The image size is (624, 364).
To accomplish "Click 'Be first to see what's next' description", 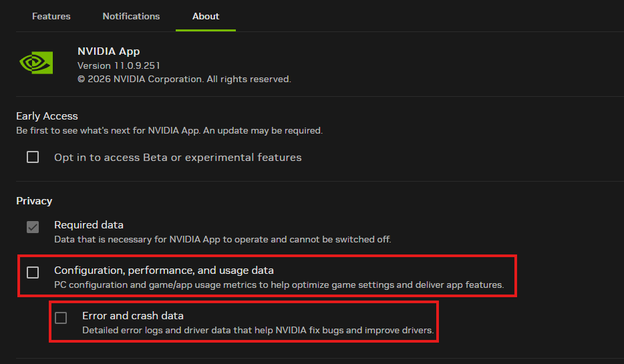I will (x=169, y=130).
